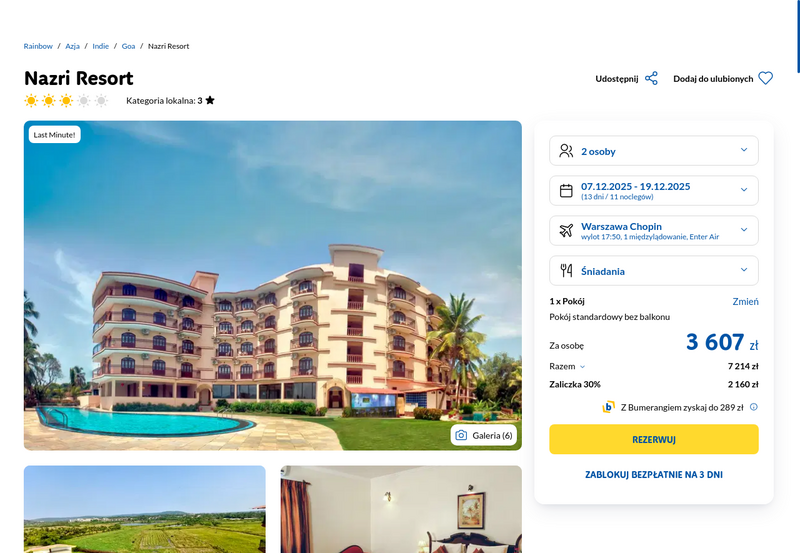Click the Bumerang info circle icon
Image resolution: width=800 pixels, height=553 pixels.
click(754, 407)
